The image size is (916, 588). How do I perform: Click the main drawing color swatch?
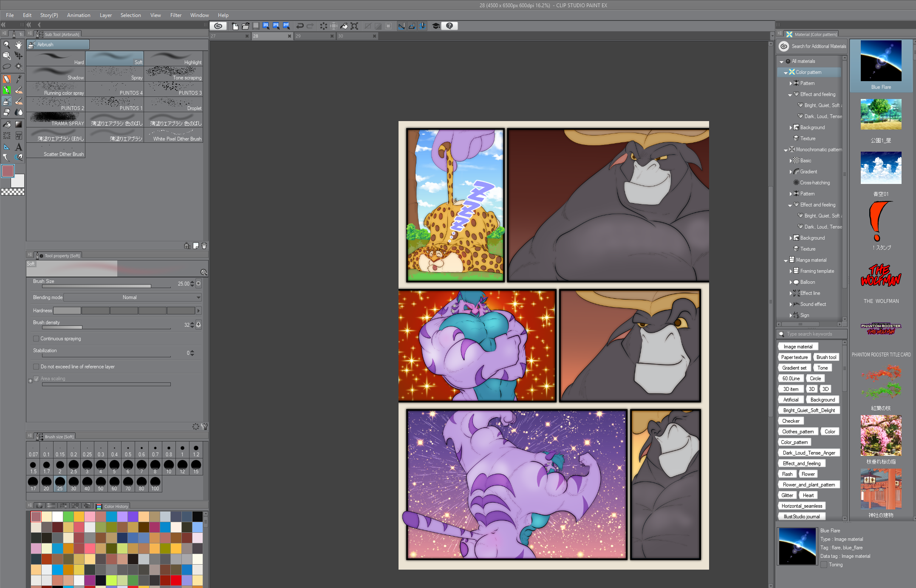click(8, 171)
